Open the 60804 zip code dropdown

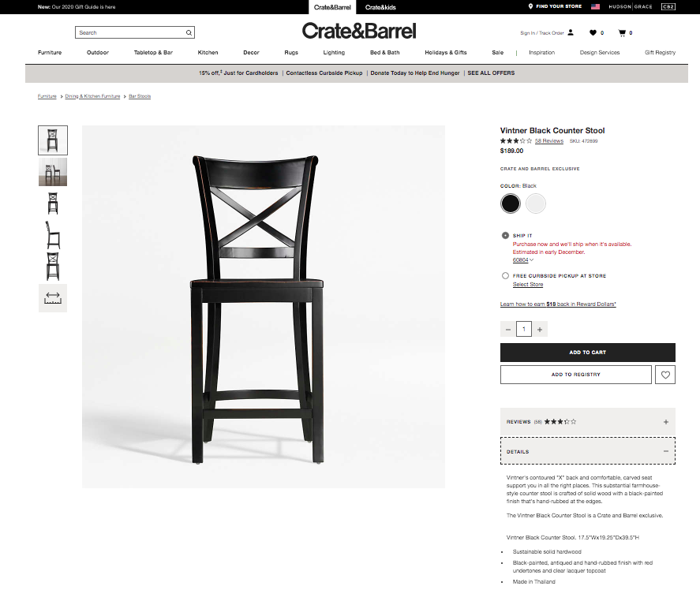click(x=522, y=260)
